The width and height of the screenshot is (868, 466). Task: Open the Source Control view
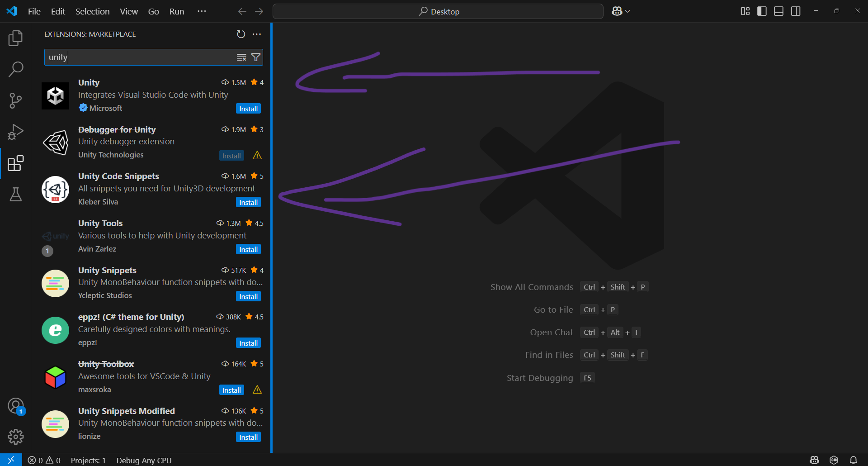[15, 100]
